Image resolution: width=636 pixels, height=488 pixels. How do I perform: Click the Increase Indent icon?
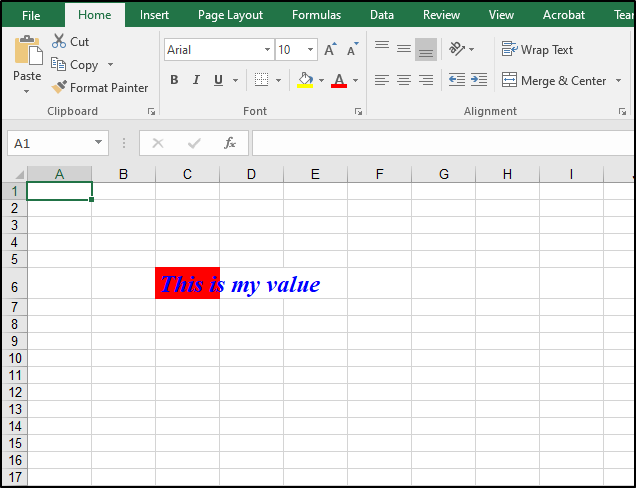(x=479, y=80)
